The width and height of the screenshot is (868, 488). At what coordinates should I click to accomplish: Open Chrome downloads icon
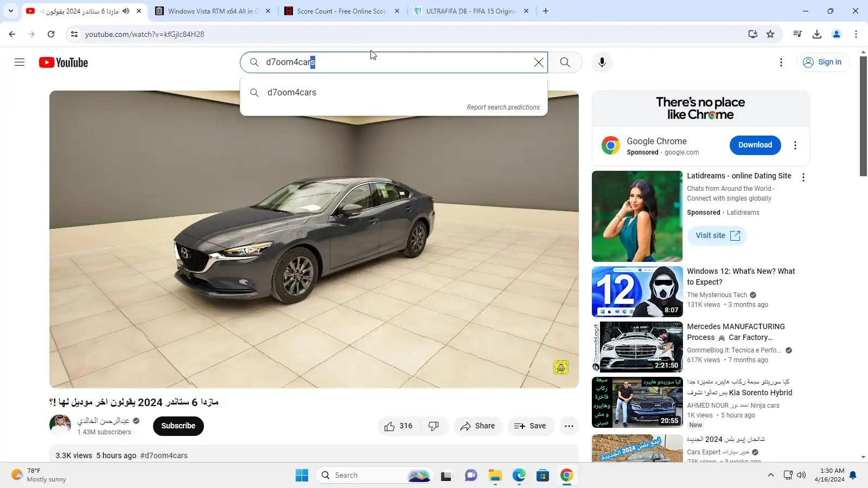(x=817, y=34)
